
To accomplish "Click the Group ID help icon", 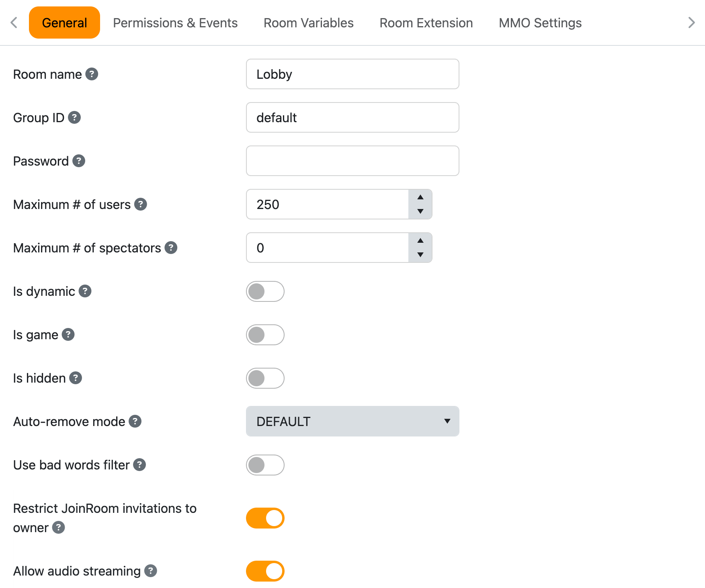I will pos(74,117).
